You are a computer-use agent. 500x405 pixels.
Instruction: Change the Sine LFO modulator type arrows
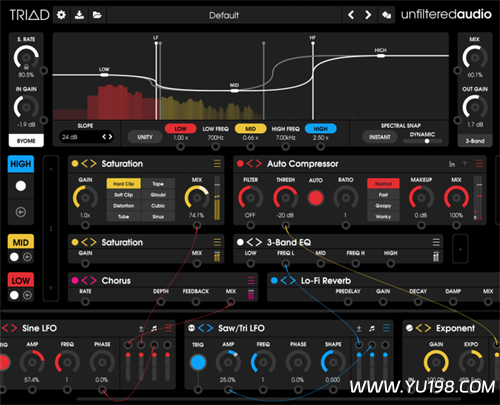point(9,328)
